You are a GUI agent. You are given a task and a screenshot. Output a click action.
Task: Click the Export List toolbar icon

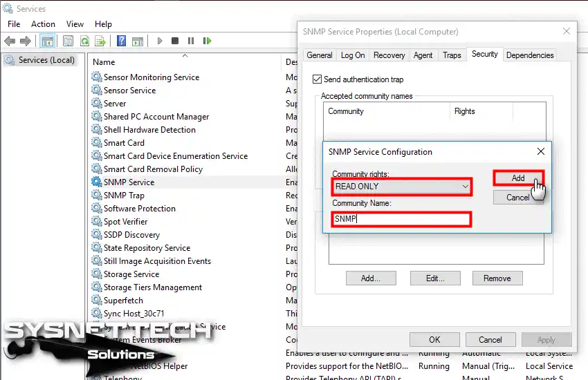100,41
